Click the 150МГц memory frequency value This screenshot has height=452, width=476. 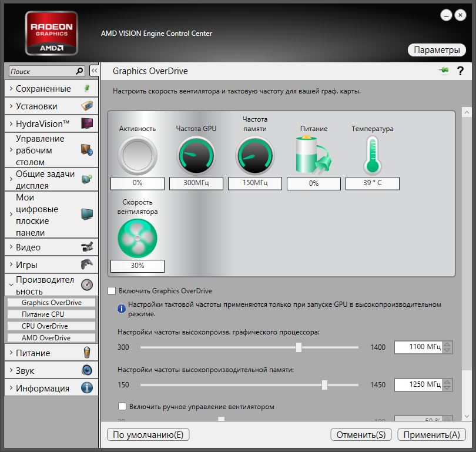click(x=255, y=183)
